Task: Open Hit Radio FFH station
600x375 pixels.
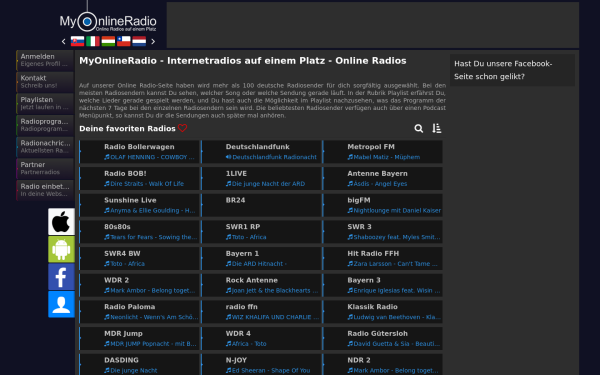Action: click(x=383, y=259)
